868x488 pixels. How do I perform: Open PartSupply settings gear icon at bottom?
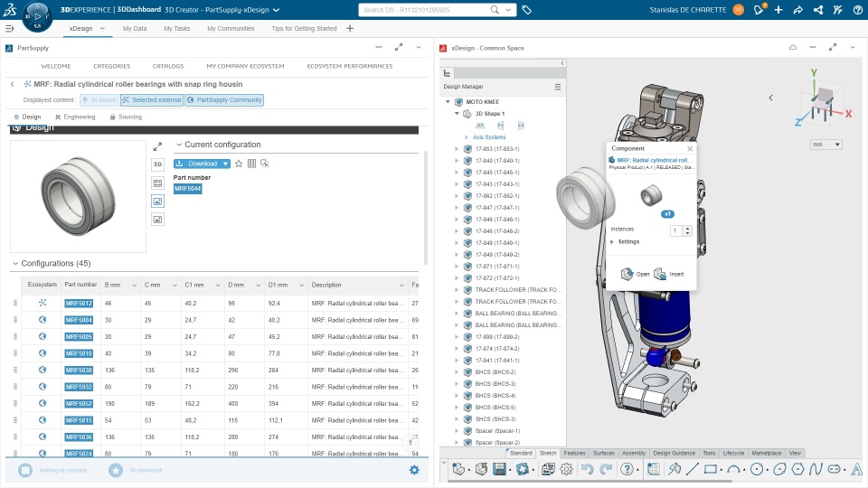click(414, 470)
